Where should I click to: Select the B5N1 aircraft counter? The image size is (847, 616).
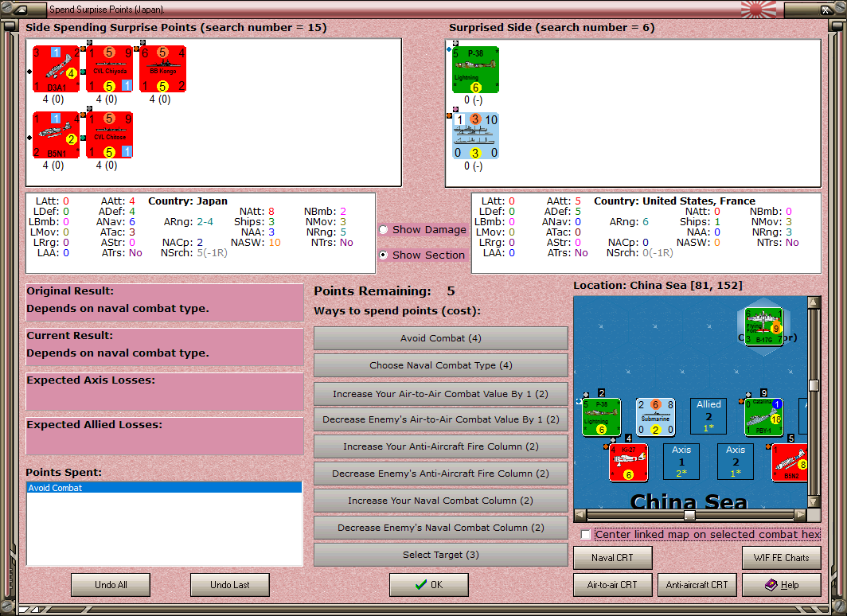57,135
